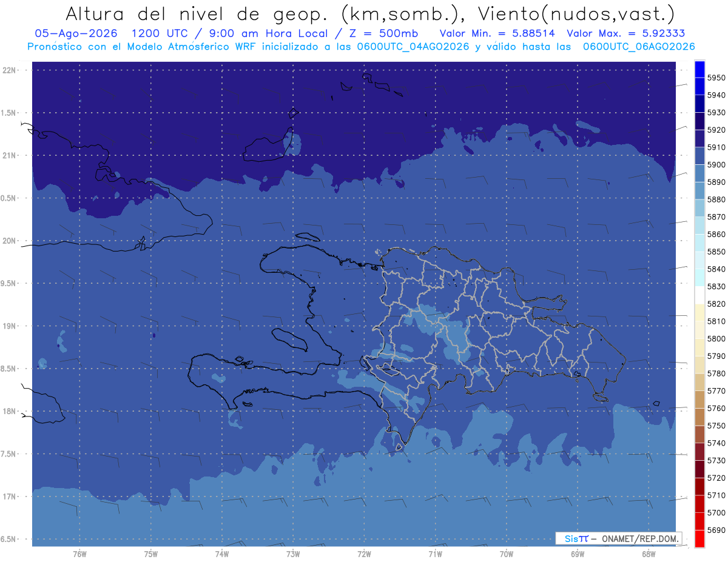Click the 5900 value on the color scale
The height and width of the screenshot is (562, 728).
(716, 165)
